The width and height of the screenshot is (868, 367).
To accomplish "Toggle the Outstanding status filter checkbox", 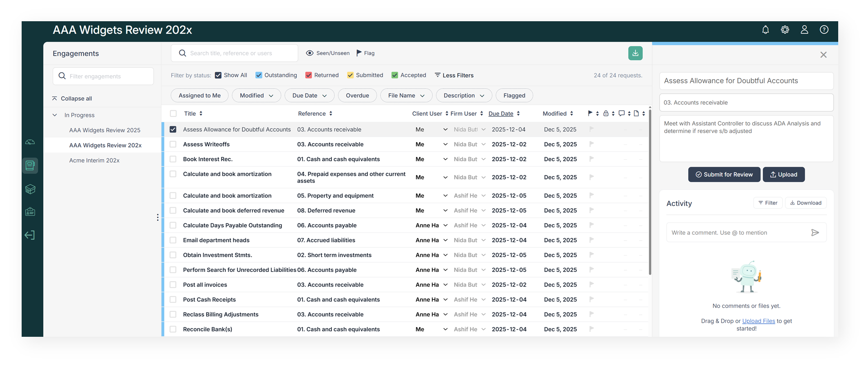I will pyautogui.click(x=258, y=75).
